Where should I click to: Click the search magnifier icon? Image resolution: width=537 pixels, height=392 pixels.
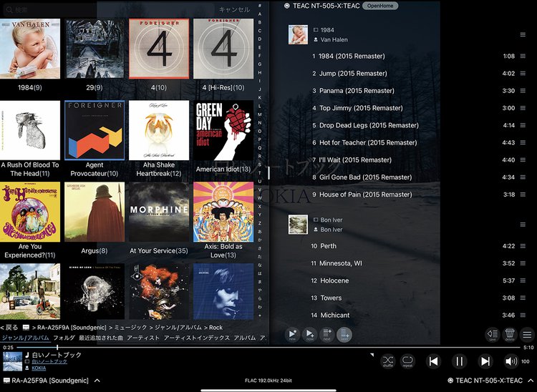(x=9, y=10)
